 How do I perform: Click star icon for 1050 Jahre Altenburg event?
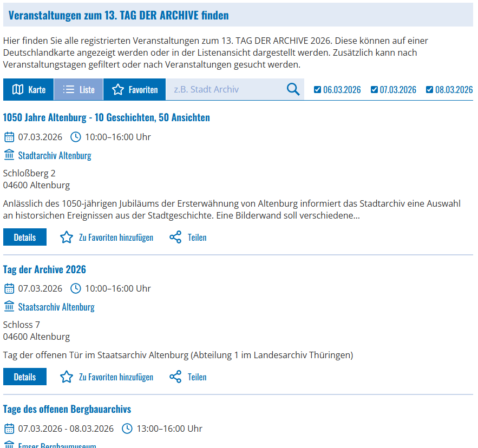pyautogui.click(x=67, y=238)
